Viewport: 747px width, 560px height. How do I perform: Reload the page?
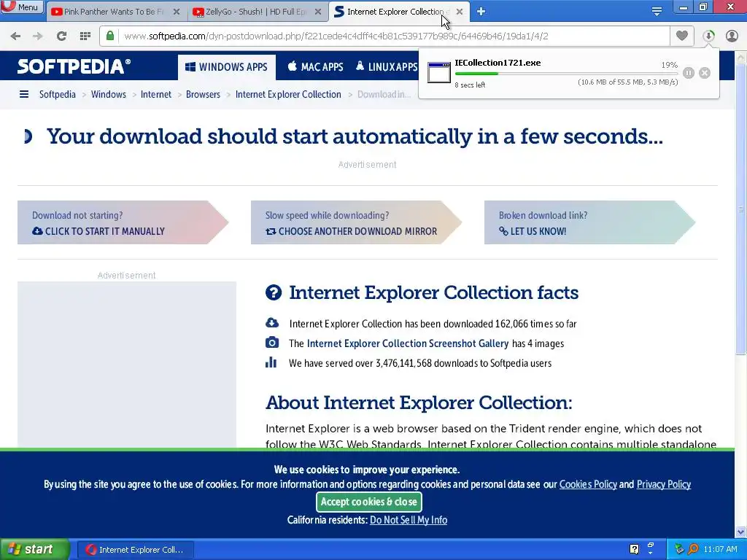(x=61, y=36)
